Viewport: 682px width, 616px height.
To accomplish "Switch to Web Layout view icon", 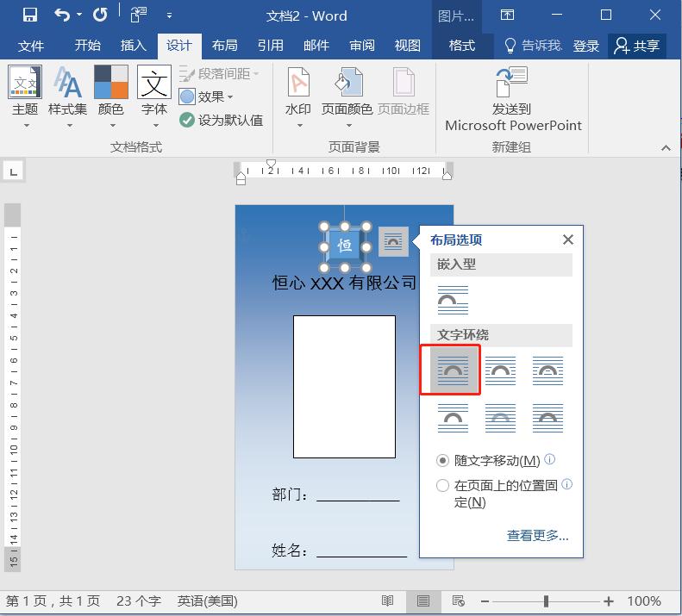I will [x=459, y=601].
